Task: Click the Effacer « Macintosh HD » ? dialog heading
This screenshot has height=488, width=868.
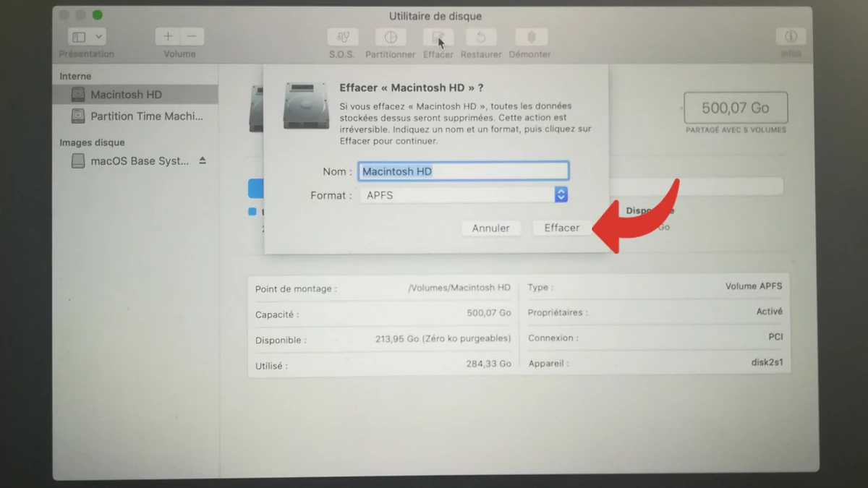Action: coord(412,87)
